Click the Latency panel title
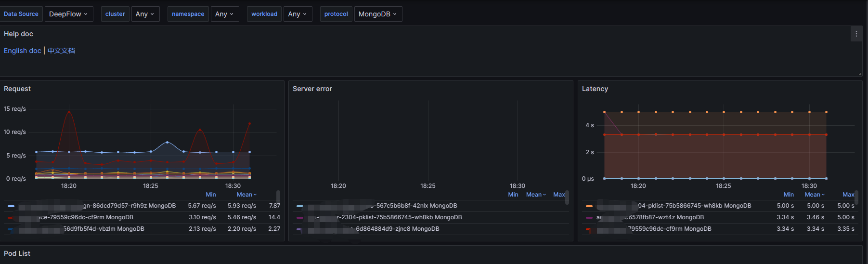The image size is (868, 264). pos(595,89)
